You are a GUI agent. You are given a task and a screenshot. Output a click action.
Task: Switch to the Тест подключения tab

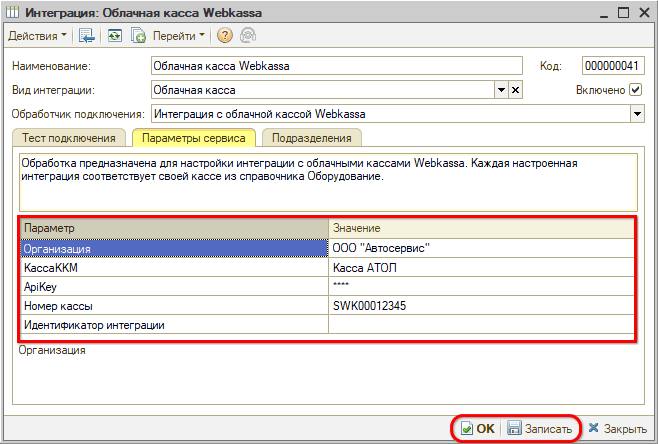69,138
